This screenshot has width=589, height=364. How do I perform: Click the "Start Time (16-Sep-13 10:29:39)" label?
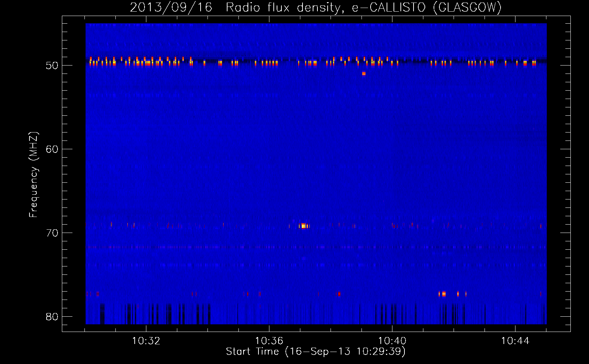coord(316,352)
